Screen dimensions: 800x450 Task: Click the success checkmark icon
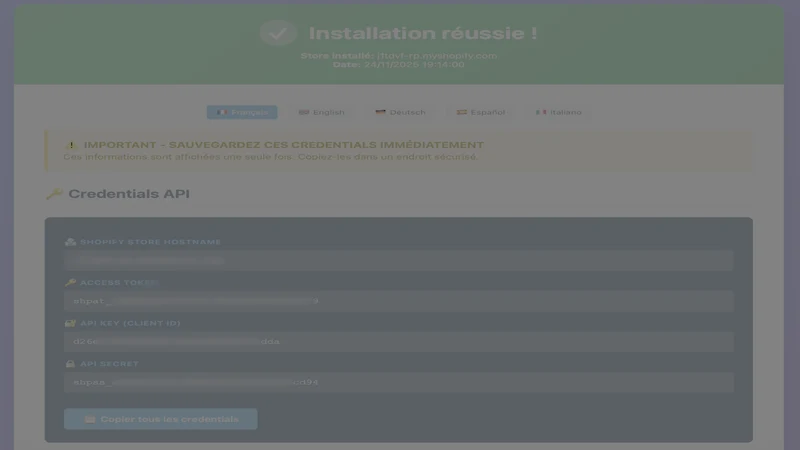(278, 33)
